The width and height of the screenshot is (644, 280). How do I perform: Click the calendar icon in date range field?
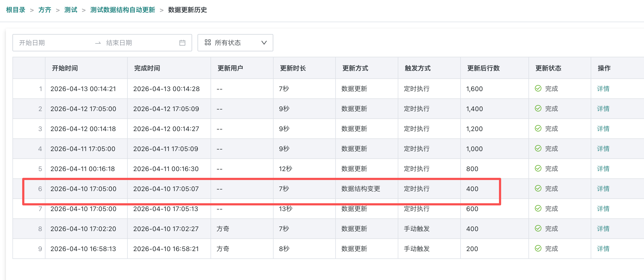click(182, 43)
